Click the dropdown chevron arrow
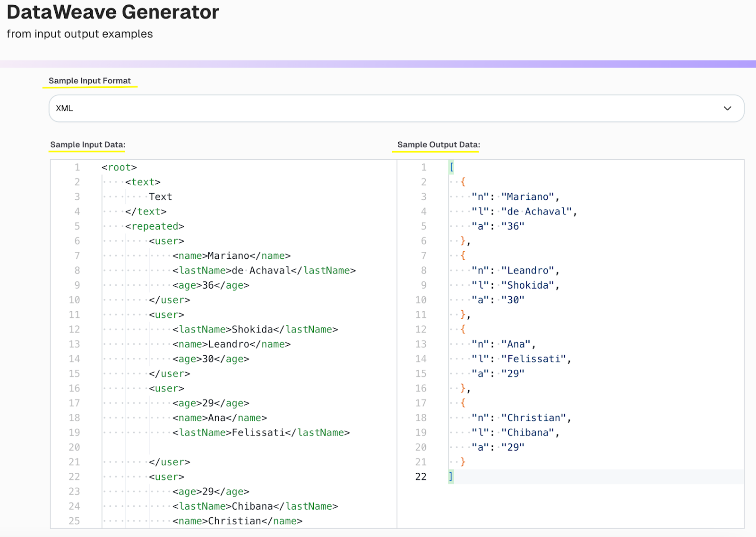 [727, 108]
